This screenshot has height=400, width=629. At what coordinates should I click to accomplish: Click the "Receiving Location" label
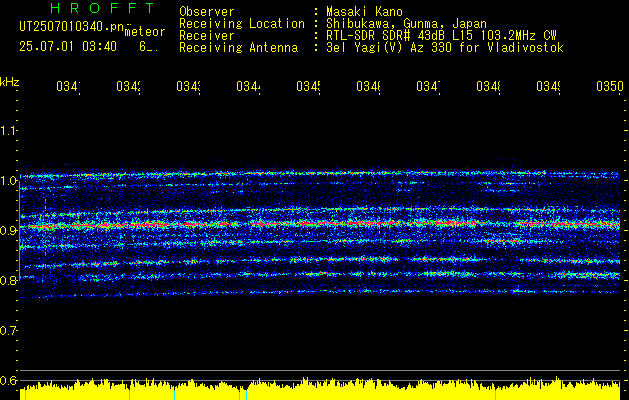pos(242,24)
